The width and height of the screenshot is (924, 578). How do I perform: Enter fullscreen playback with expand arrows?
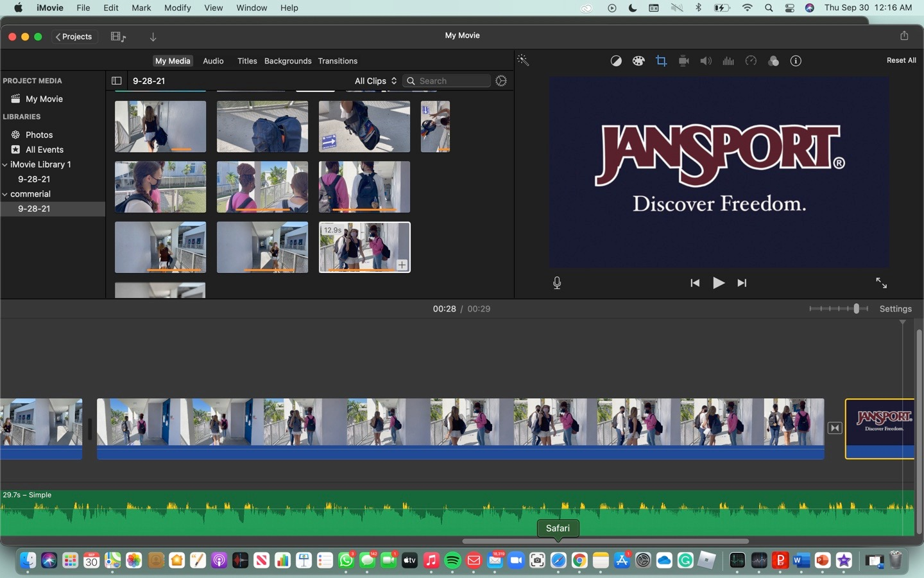(x=881, y=283)
